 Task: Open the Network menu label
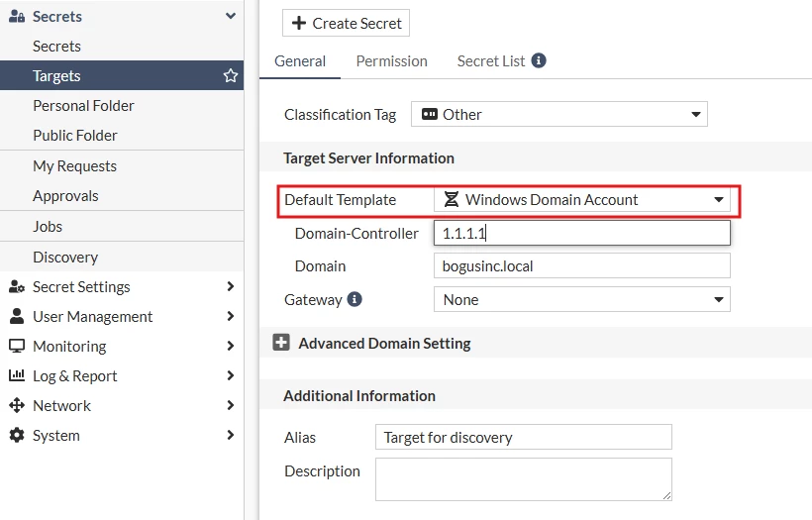pyautogui.click(x=61, y=405)
